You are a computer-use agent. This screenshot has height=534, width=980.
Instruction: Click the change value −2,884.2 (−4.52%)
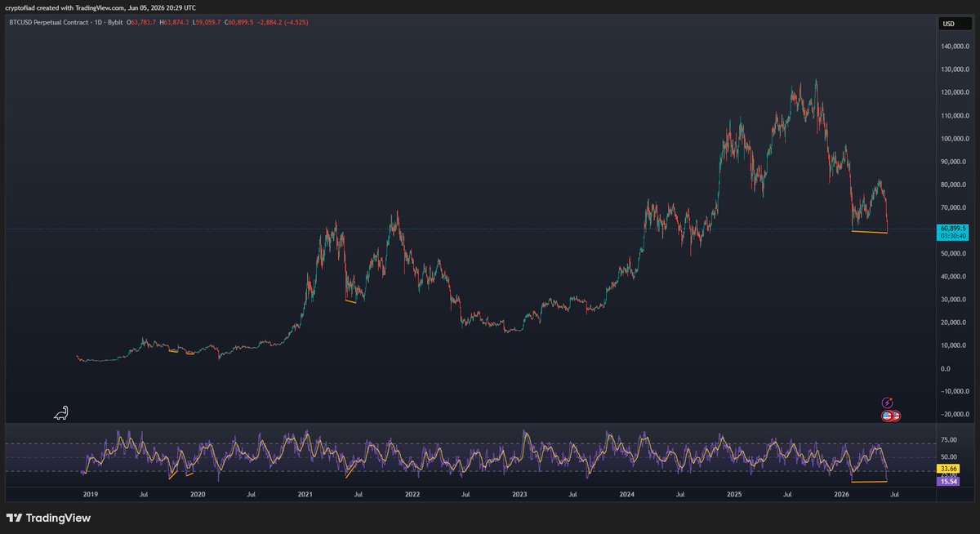[x=285, y=23]
